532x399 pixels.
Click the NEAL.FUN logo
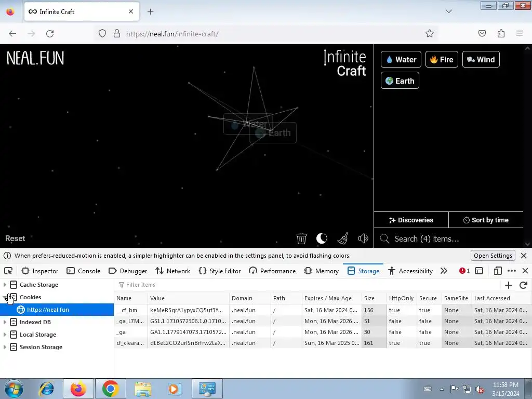[35, 58]
